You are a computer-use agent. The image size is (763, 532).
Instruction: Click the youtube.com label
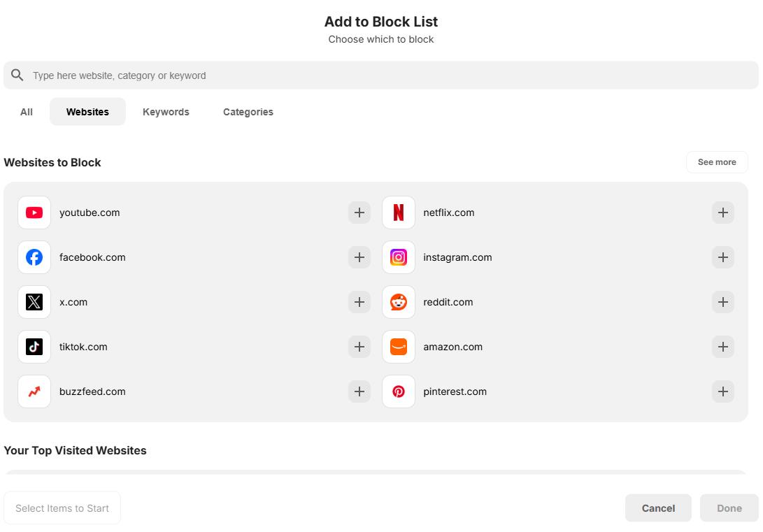coord(90,213)
